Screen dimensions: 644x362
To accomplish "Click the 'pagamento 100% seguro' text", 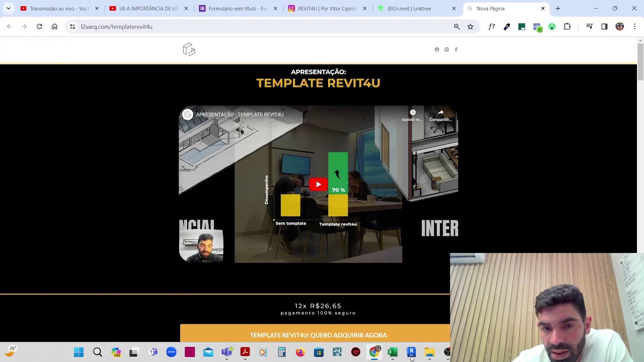I will tap(318, 313).
